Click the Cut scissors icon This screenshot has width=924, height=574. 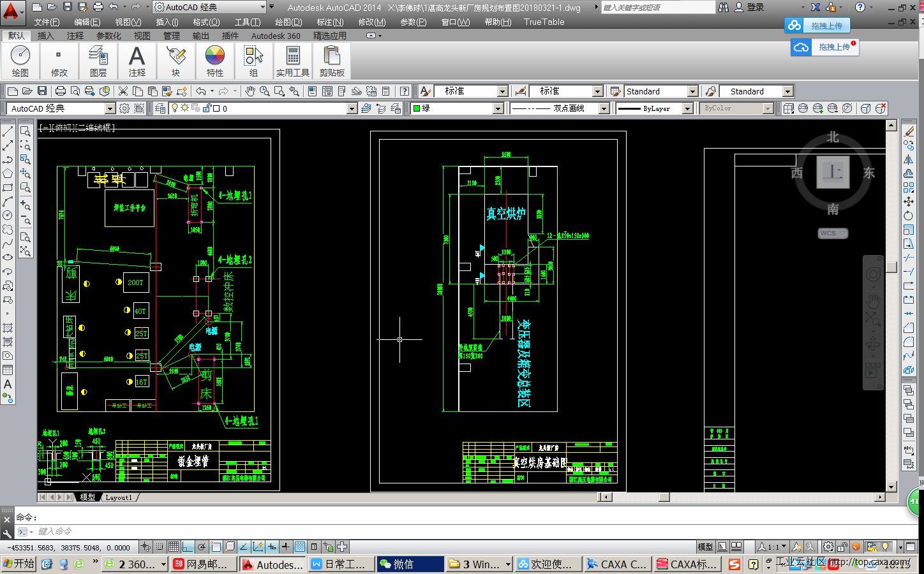pos(123,91)
